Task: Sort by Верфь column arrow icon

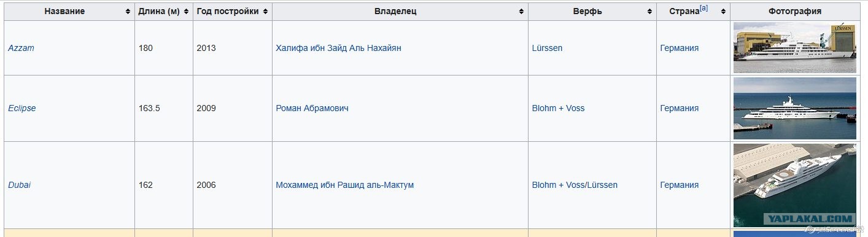Action: click(x=649, y=12)
